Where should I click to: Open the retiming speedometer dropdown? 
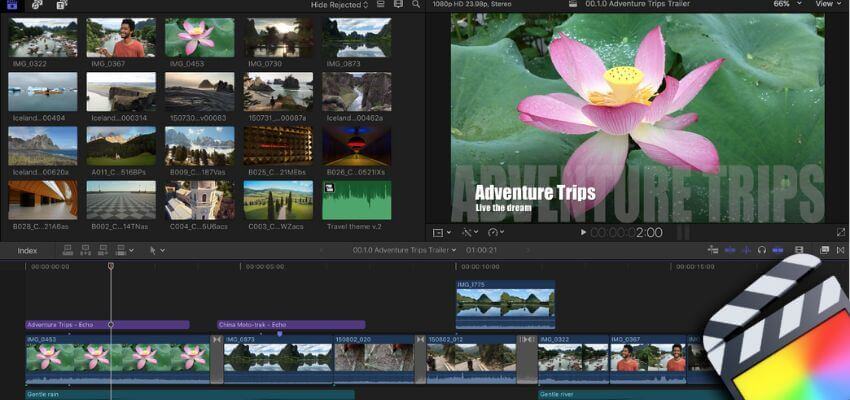pos(496,232)
